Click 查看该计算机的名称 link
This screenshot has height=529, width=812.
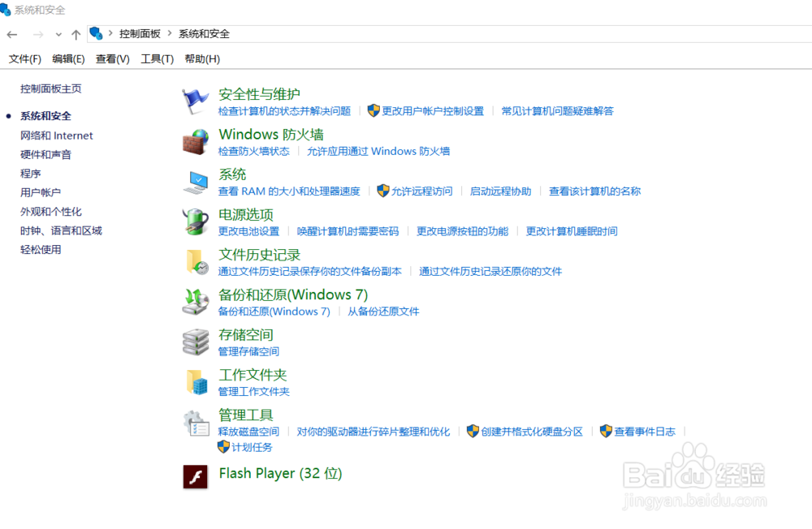coord(594,191)
